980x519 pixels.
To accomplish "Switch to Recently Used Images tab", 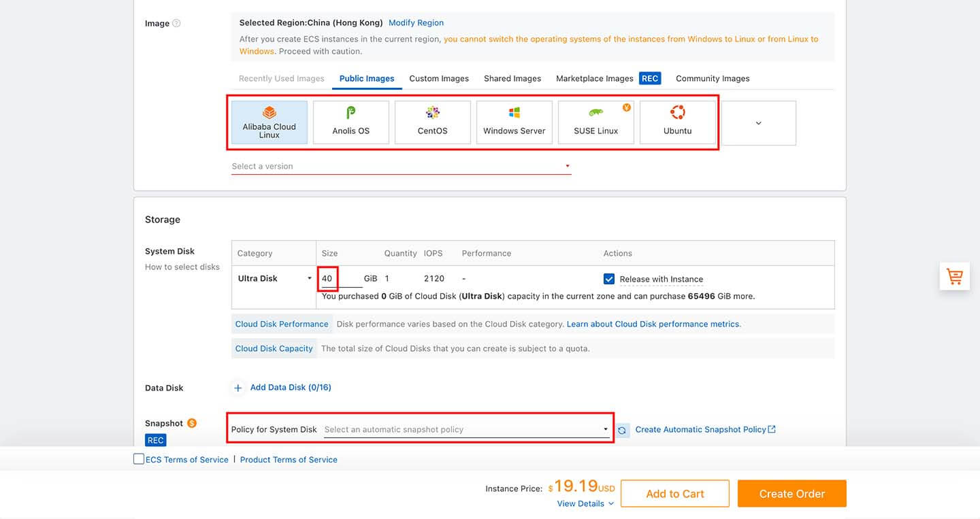I will tap(282, 78).
